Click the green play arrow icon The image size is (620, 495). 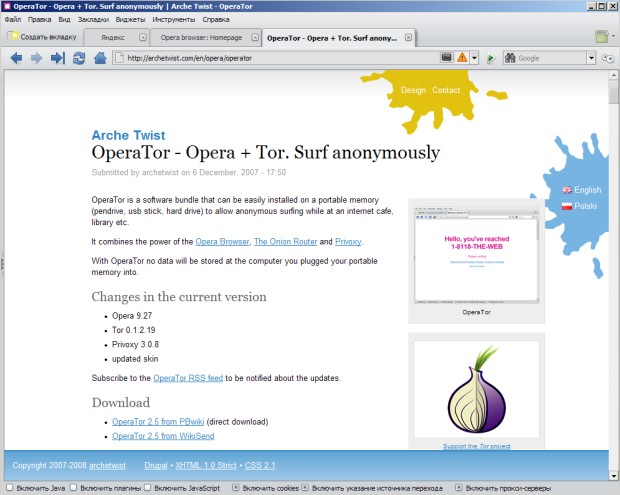(491, 59)
